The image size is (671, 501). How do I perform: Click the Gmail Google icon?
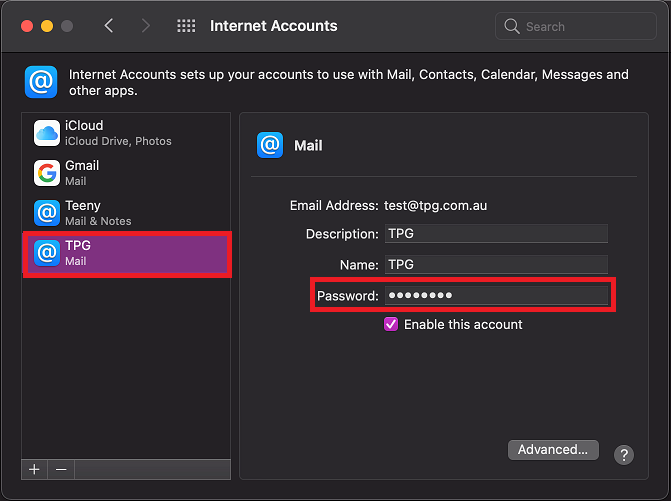47,173
